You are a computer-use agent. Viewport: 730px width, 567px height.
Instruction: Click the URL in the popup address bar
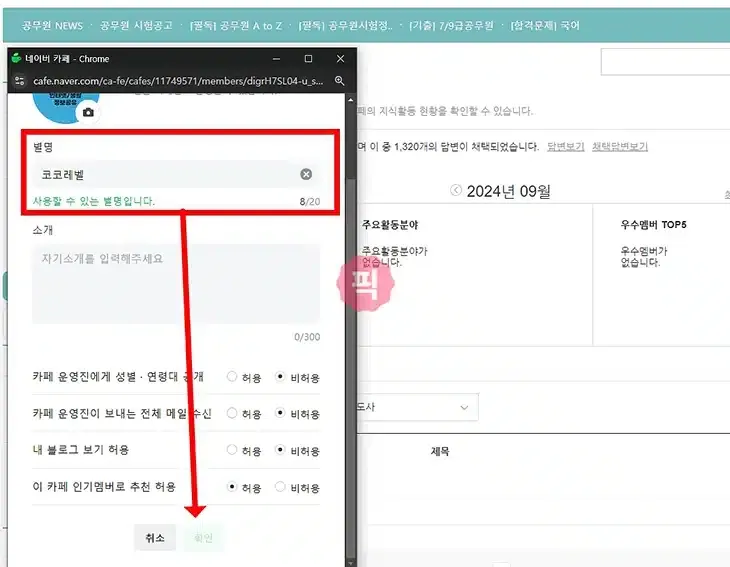point(178,81)
